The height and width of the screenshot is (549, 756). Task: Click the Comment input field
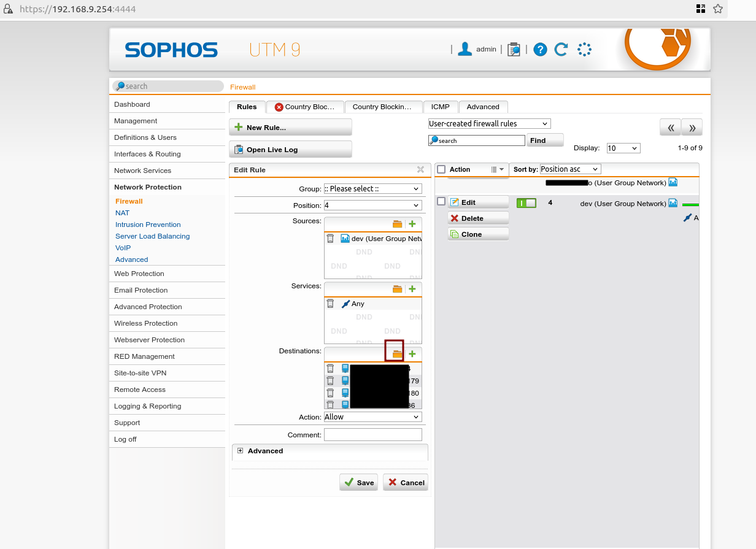point(372,435)
